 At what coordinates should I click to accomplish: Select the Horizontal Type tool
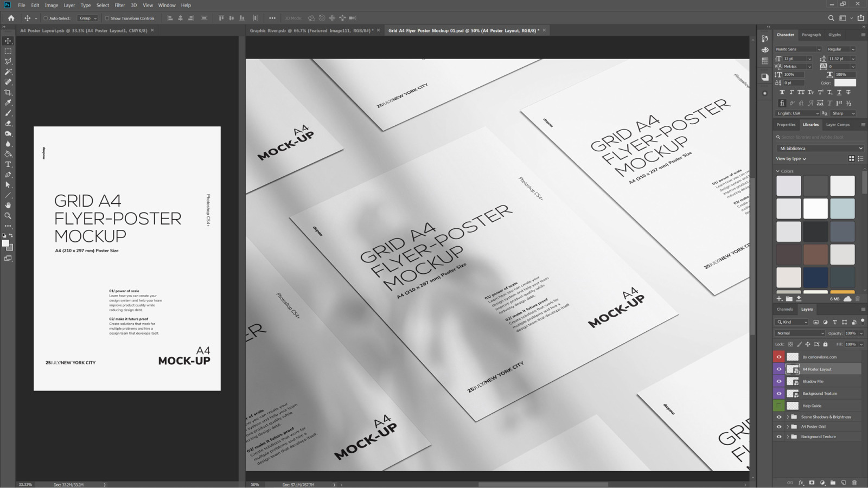[8, 164]
